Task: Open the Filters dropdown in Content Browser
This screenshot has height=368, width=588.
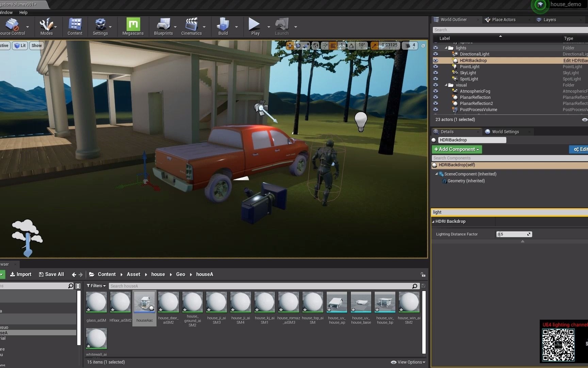Action: point(96,286)
